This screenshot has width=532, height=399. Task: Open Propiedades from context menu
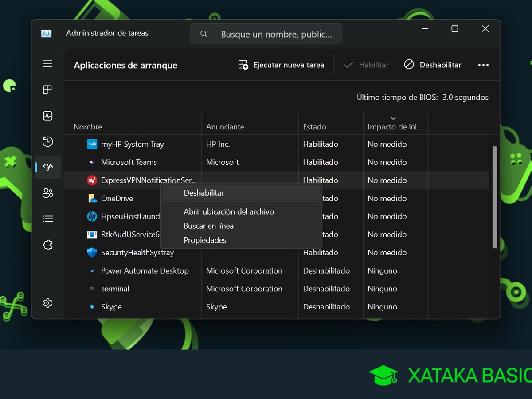point(205,240)
